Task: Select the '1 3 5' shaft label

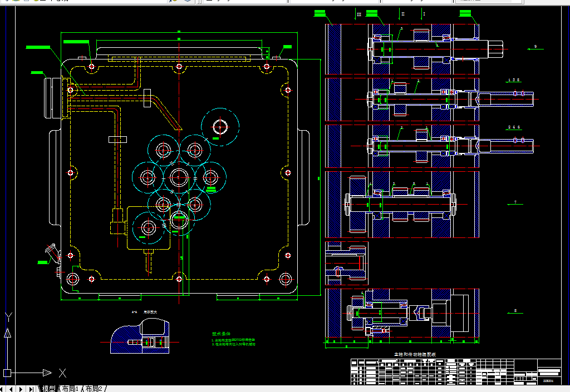Action: tap(514, 80)
